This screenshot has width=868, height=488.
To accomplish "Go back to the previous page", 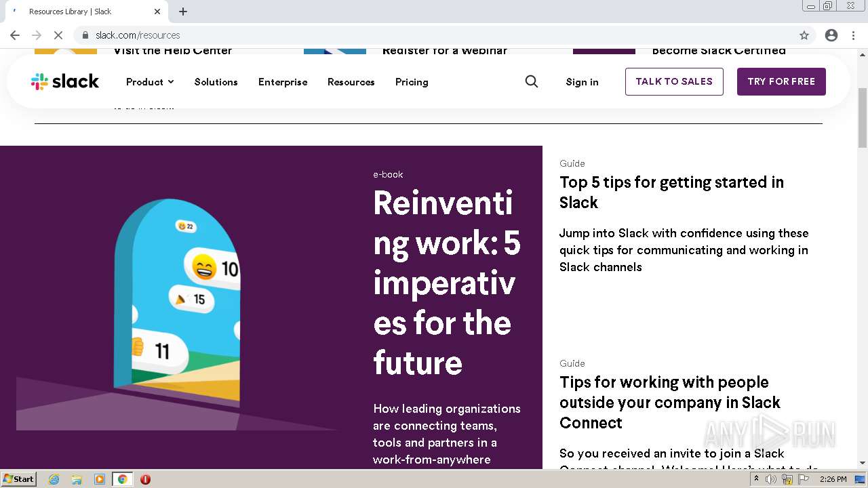I will tap(15, 35).
